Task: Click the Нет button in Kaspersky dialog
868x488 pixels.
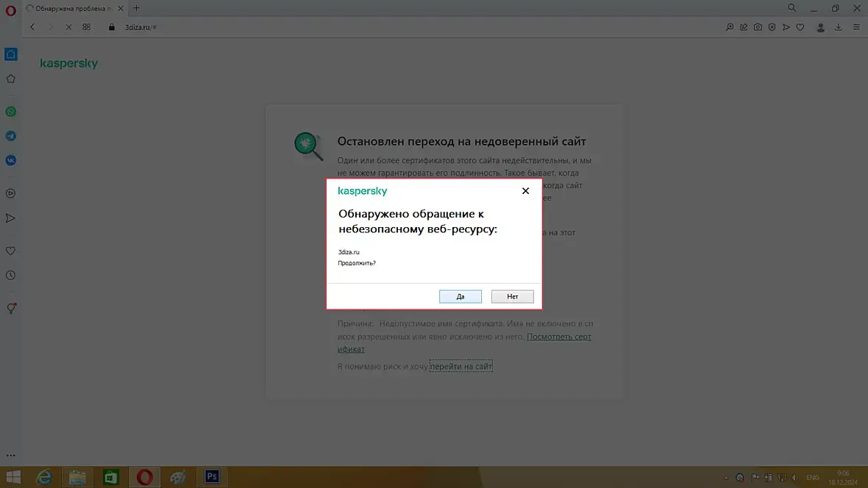Action: (512, 297)
